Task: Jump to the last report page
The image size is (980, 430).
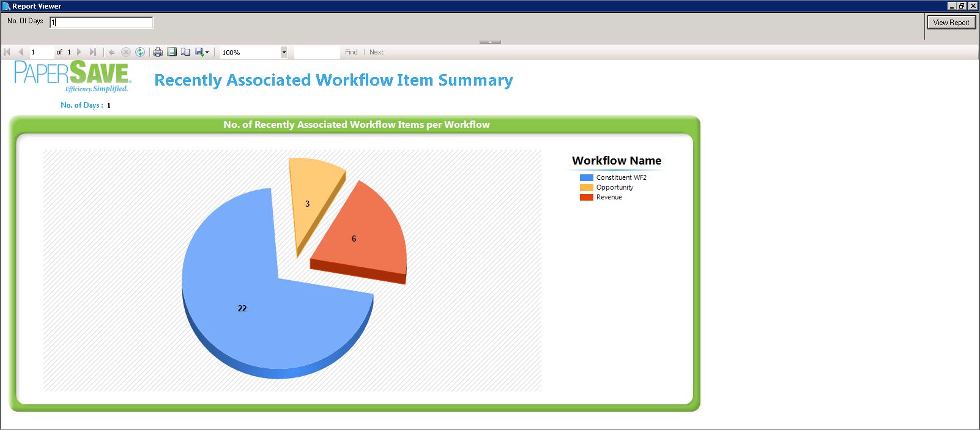Action: 92,52
